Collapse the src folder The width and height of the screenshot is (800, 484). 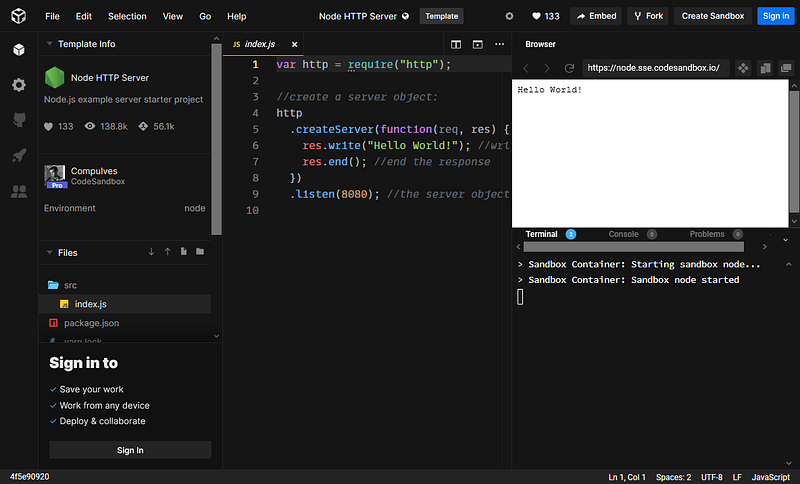[62, 285]
